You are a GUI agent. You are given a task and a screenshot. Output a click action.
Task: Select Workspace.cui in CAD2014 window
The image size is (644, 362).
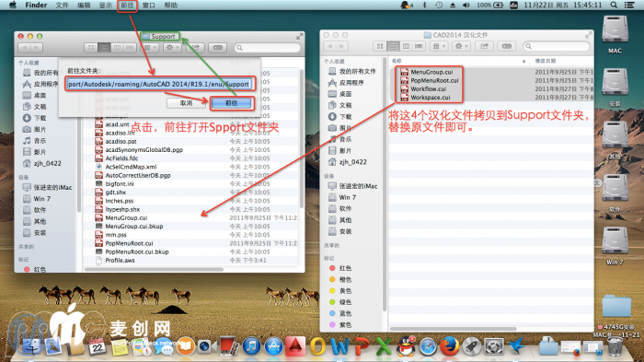coord(430,98)
